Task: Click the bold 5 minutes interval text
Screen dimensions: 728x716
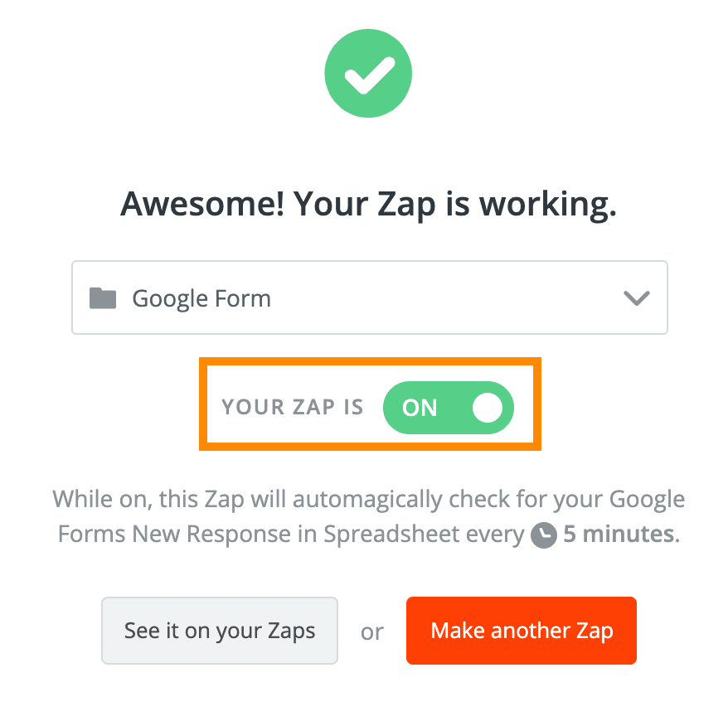Action: click(618, 534)
